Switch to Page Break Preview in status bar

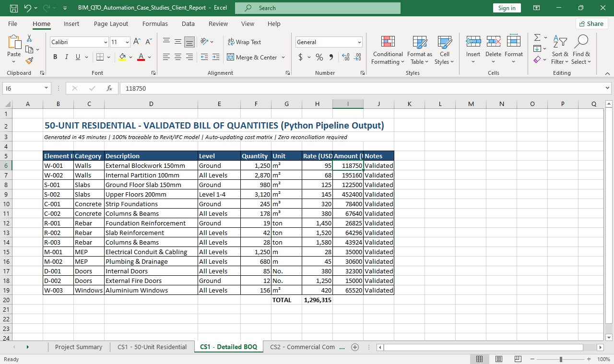[518, 359]
